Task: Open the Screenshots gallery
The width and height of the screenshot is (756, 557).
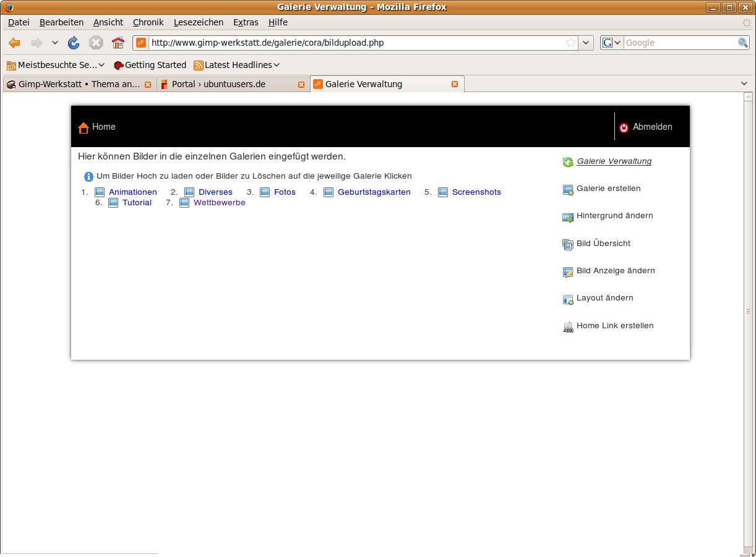Action: [476, 192]
